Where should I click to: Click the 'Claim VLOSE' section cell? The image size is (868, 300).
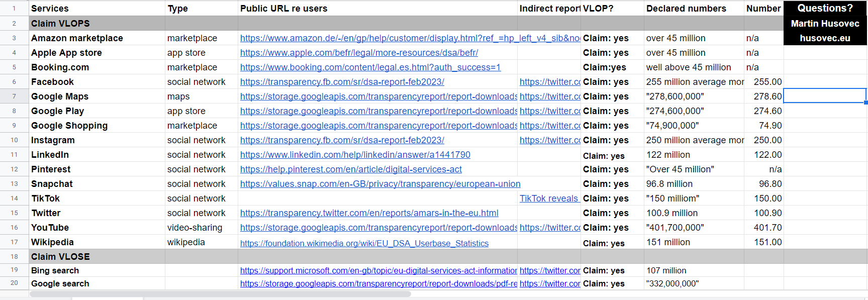click(97, 256)
